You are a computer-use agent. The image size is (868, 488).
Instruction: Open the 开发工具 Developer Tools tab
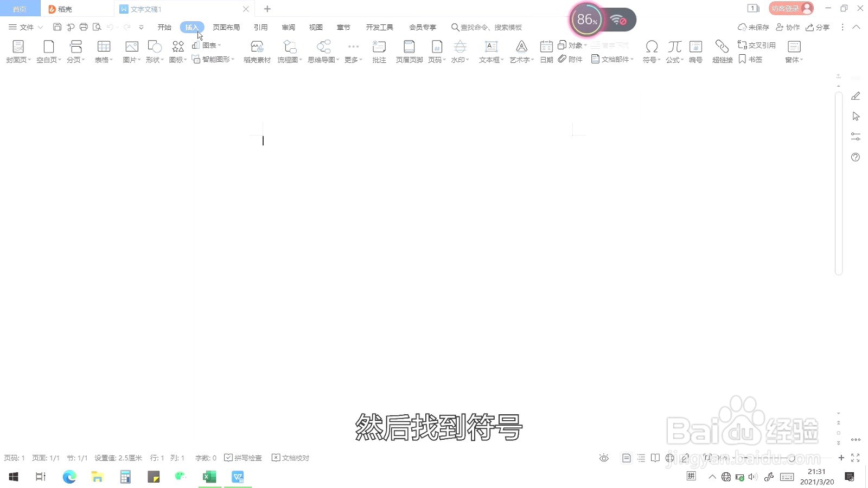click(x=379, y=27)
